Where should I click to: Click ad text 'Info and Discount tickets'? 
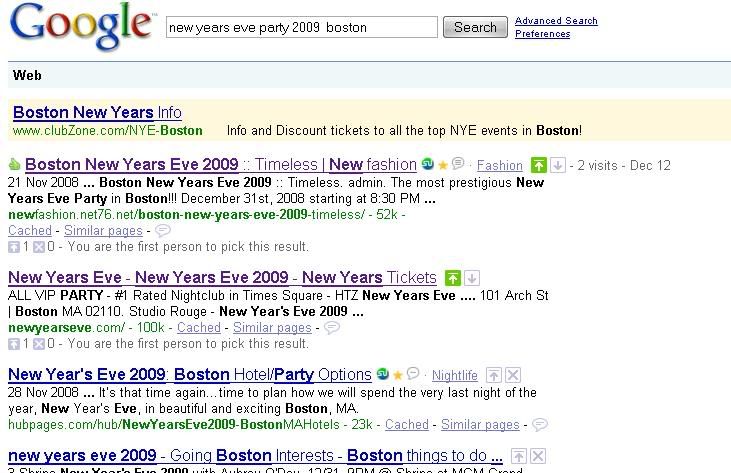[404, 130]
